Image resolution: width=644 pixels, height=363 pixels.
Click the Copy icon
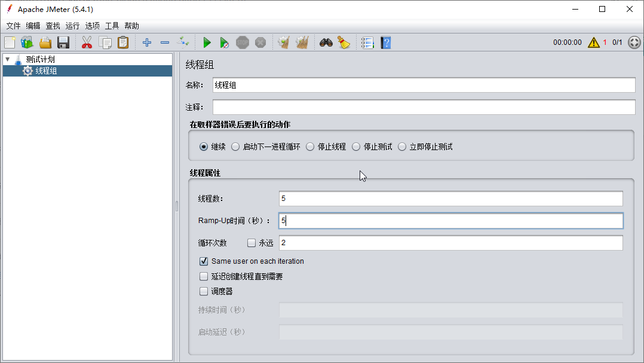tap(105, 42)
